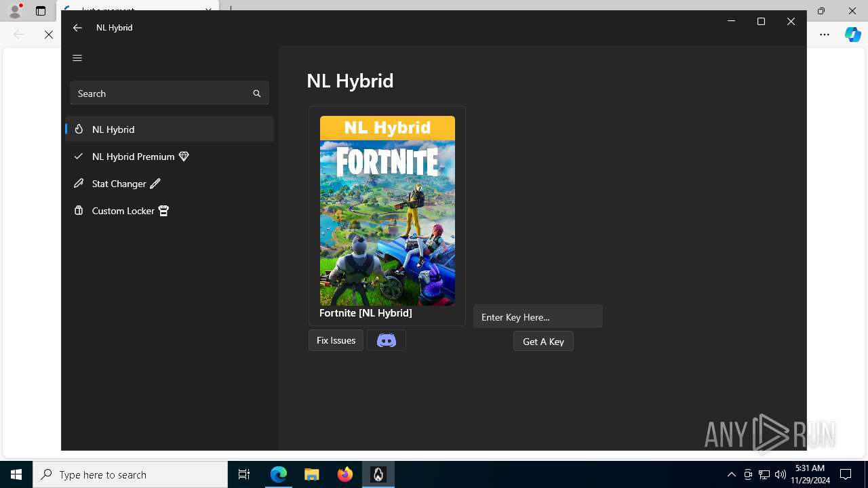Open NL Hybrid Premium page
This screenshot has width=868, height=488.
[x=170, y=156]
